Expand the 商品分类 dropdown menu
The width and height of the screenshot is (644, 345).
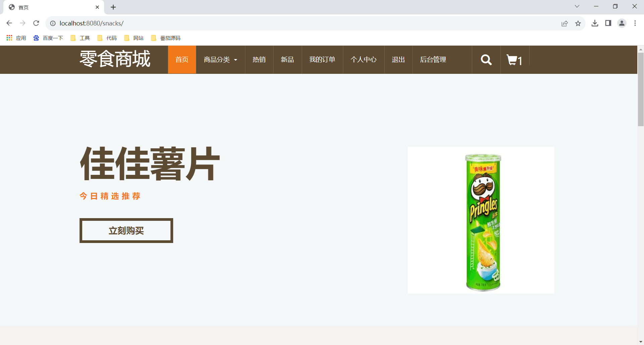[220, 60]
